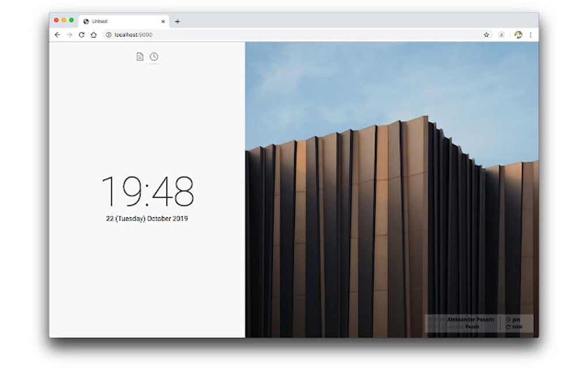Pin the current background photo
The width and height of the screenshot is (588, 368).
512,320
